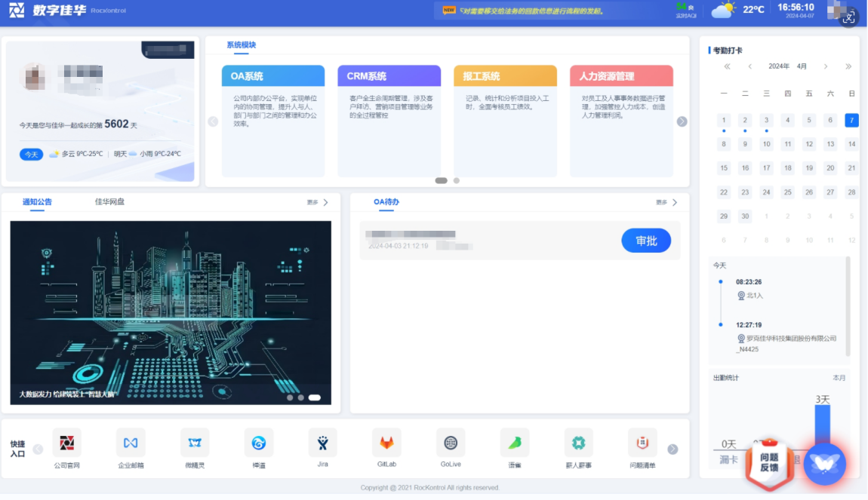Screen dimensions: 868x500
Task: Switch to the 佳华网盘 tab
Action: [109, 202]
